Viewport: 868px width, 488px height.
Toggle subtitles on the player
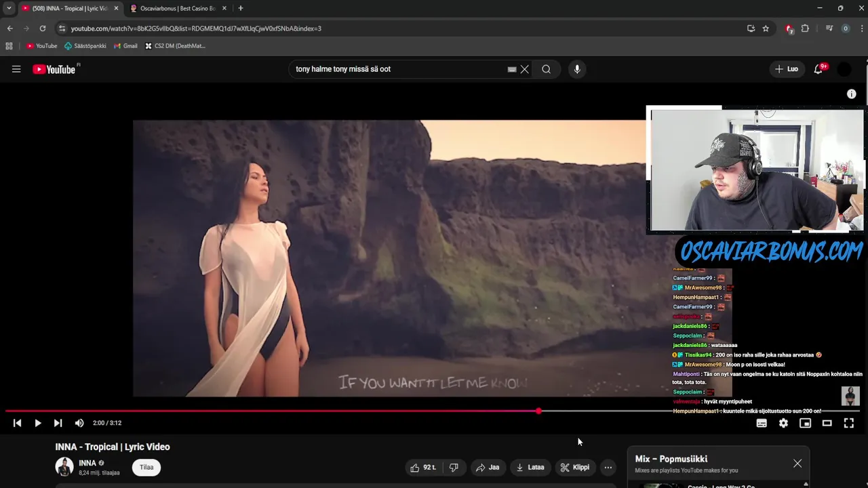[x=762, y=423]
